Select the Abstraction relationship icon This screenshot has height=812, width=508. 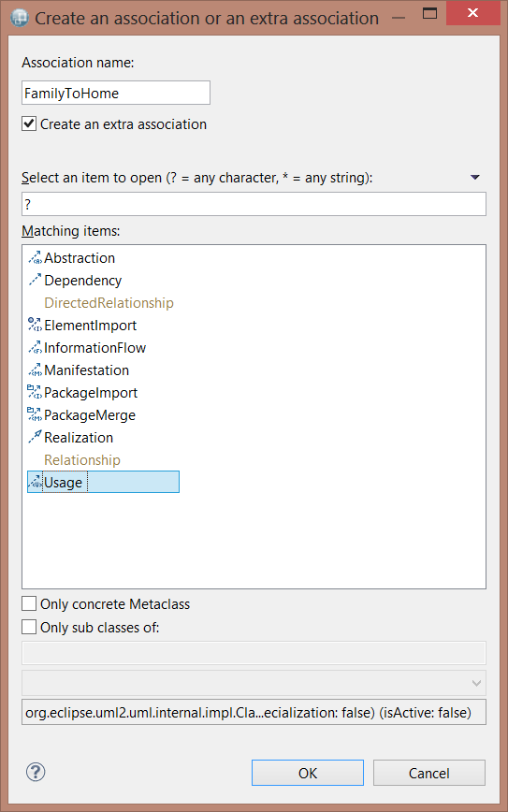coord(35,258)
